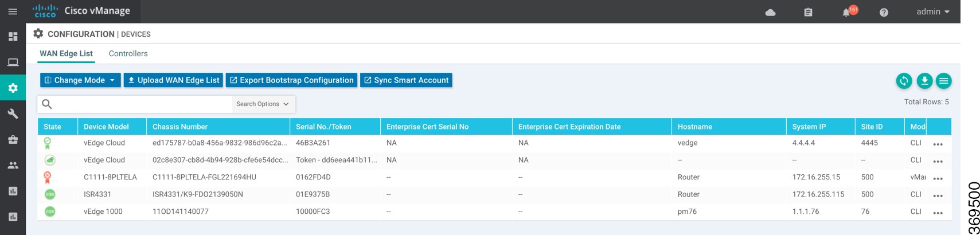The height and width of the screenshot is (235, 980).
Task: Select hostname pm76 cell
Action: (687, 211)
